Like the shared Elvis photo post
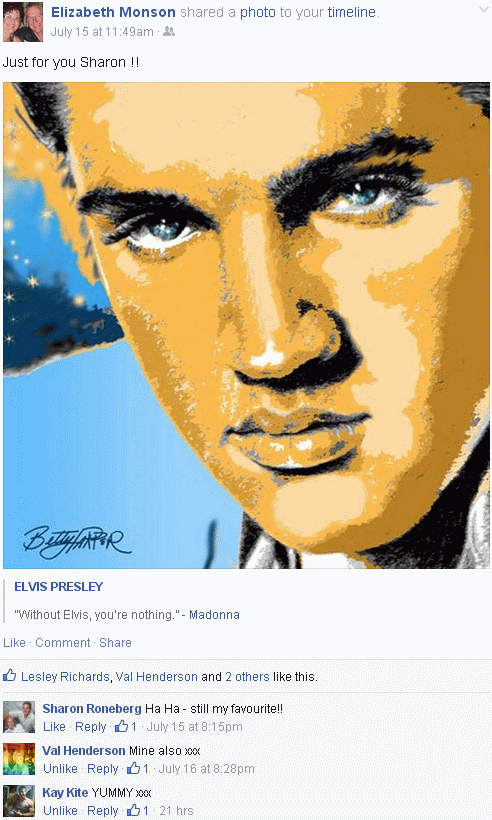Viewport: 492px width, 820px height. click(x=14, y=643)
